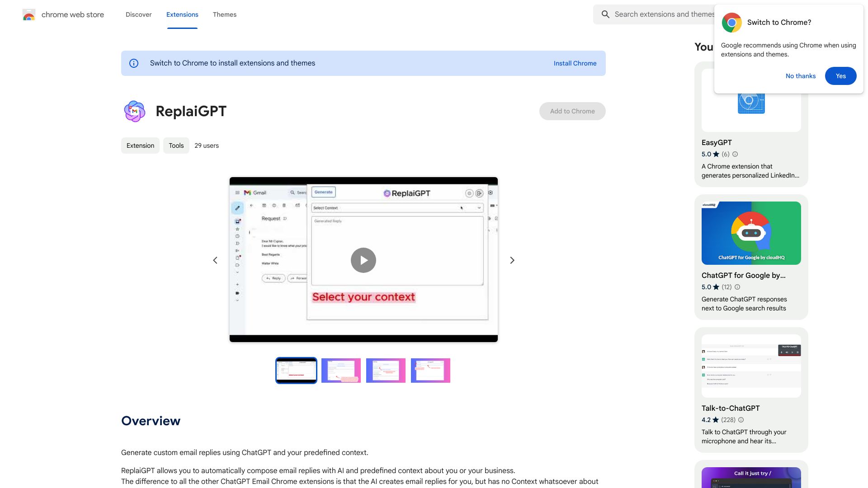Open the Extensions tab
Viewport: 868px width, 488px height.
pyautogui.click(x=182, y=14)
